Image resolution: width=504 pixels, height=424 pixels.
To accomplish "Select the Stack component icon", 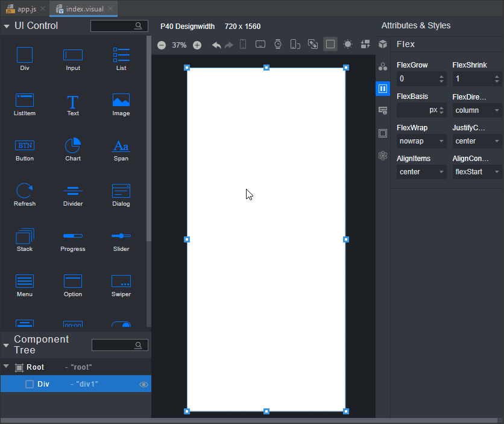I will [25, 236].
